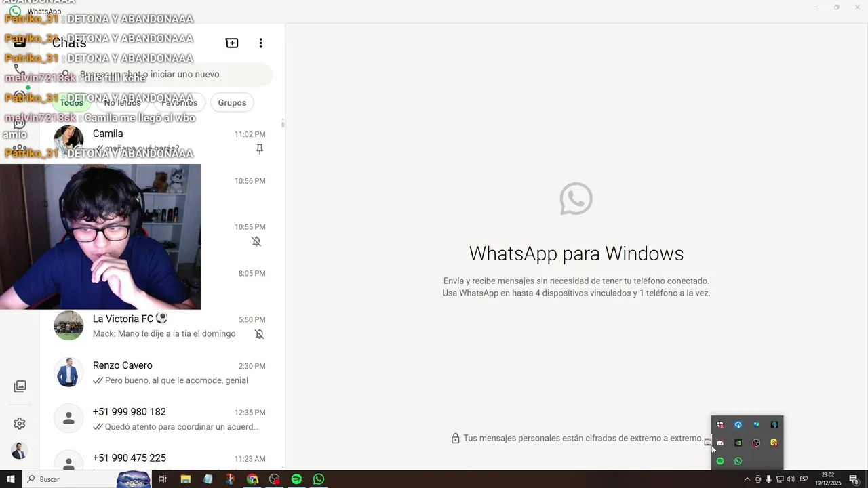Open WhatsApp Settings gear in the sidebar

coord(20,424)
